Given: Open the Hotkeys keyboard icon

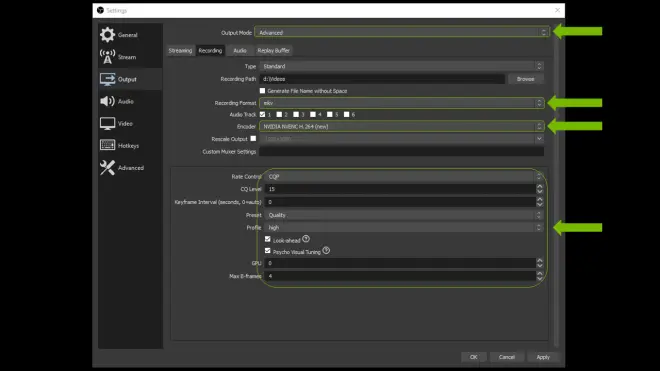Looking at the screenshot, I should coord(107,145).
